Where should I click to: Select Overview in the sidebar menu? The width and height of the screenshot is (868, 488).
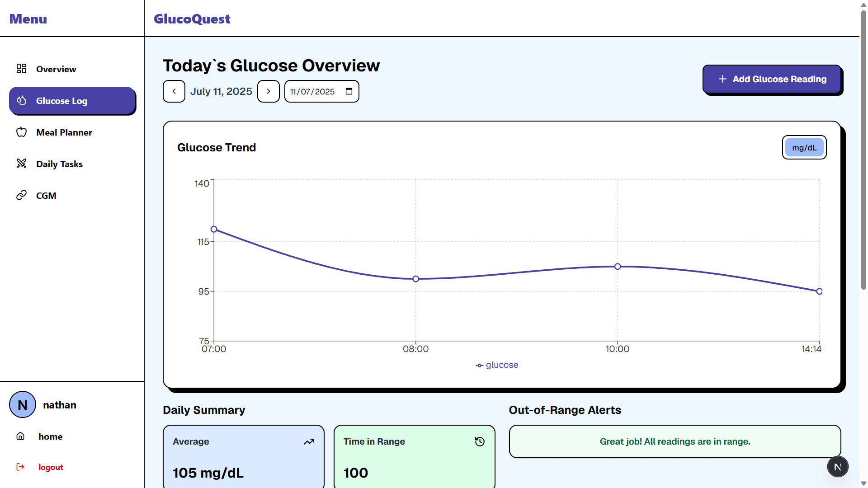coord(56,69)
